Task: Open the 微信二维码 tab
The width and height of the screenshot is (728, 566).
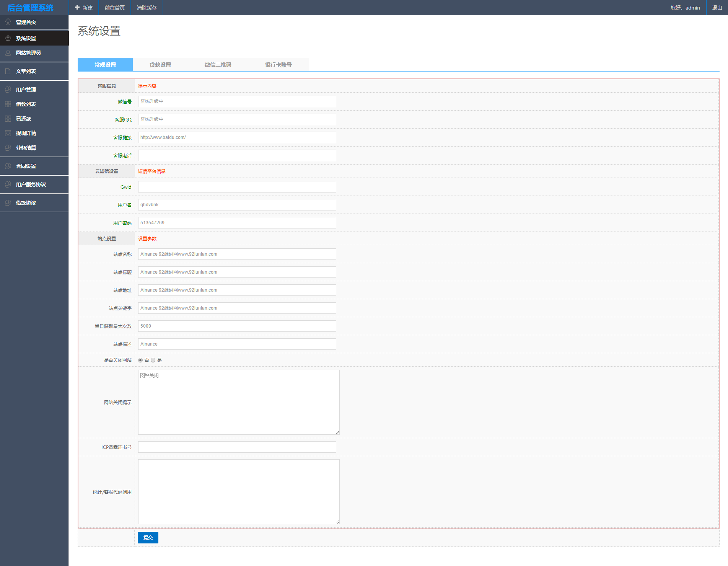Action: [218, 65]
